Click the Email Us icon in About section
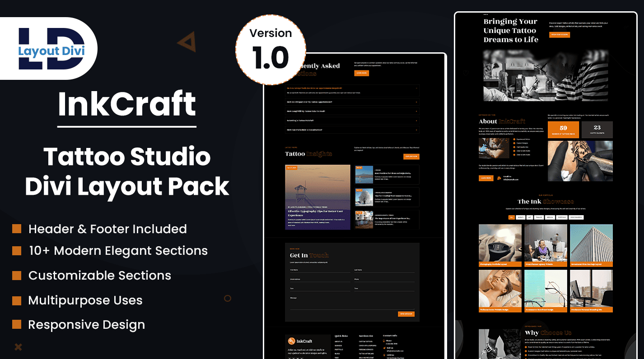 499,178
